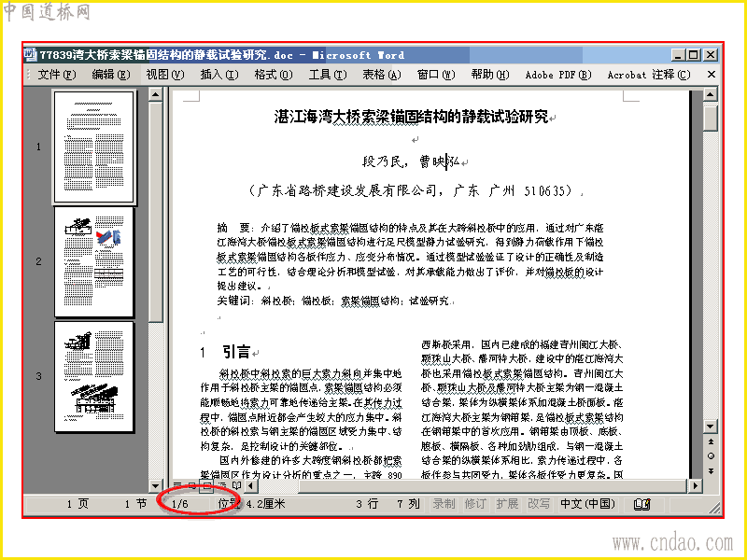
Task: Click the Next Page double-arrow button
Action: (711, 471)
